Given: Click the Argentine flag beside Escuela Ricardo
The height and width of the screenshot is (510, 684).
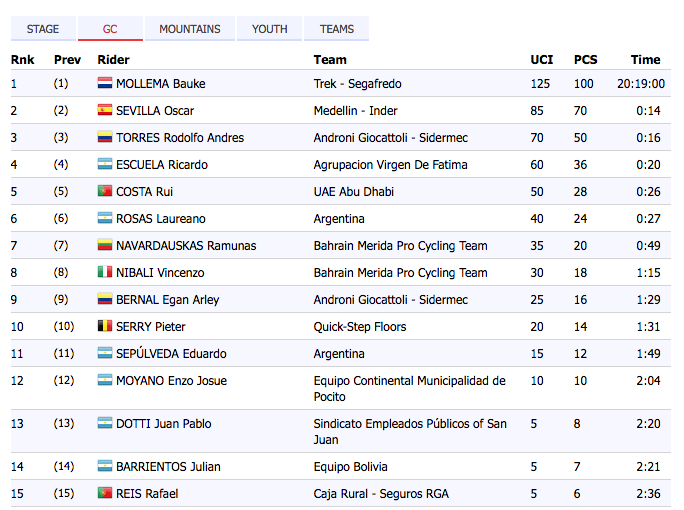Looking at the screenshot, I should pos(104,165).
